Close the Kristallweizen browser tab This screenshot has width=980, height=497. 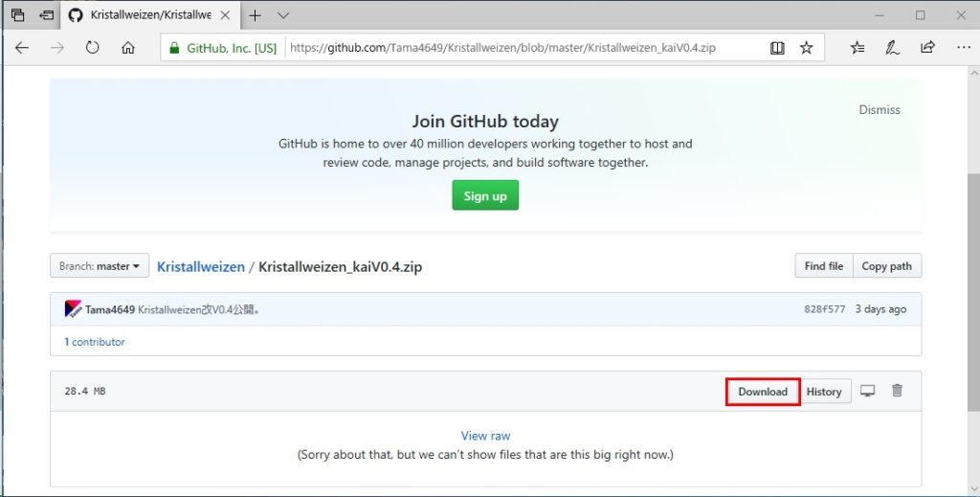(226, 15)
